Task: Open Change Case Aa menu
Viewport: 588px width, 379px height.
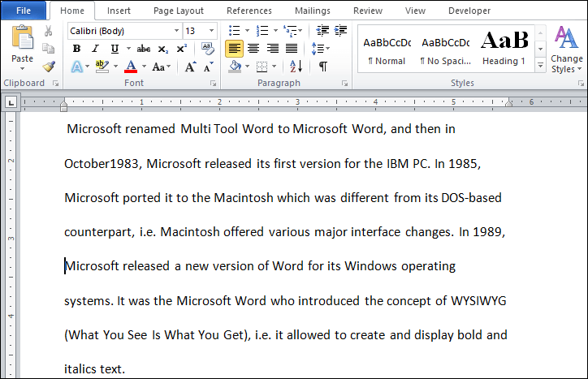Action: [159, 67]
